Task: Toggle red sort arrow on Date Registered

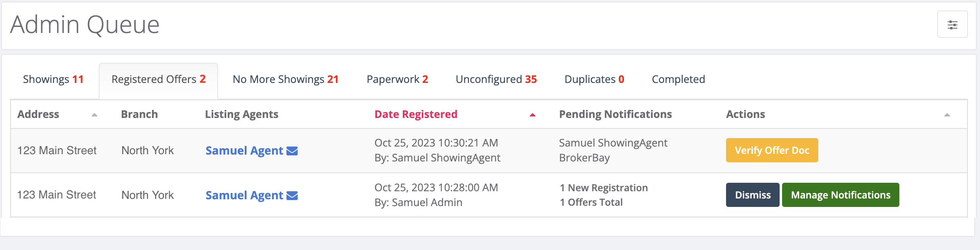Action: [x=532, y=115]
